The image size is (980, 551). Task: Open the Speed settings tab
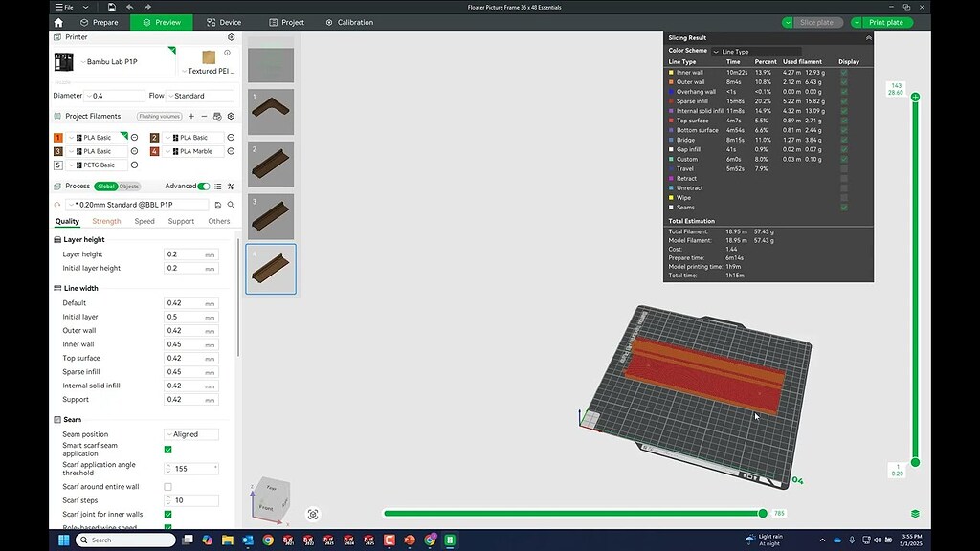(x=145, y=221)
